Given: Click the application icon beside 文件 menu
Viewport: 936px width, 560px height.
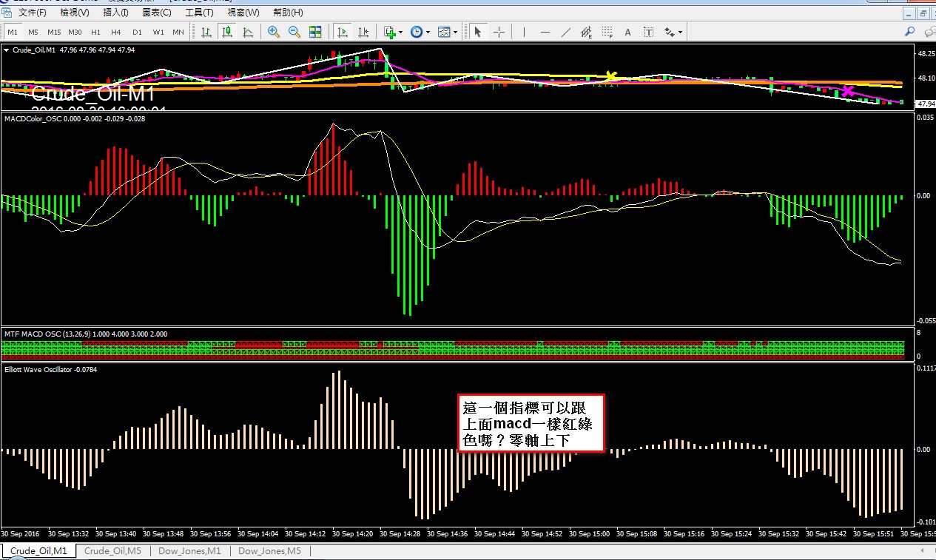Looking at the screenshot, I should (7, 13).
